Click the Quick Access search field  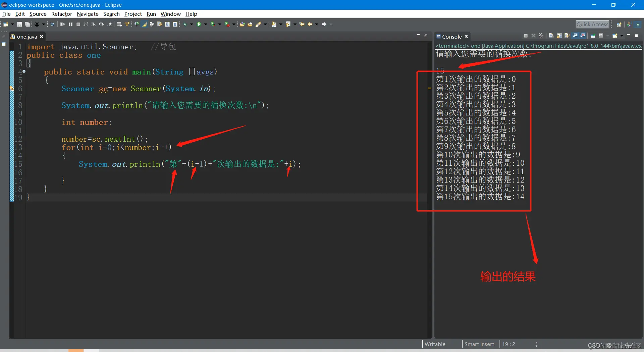point(592,24)
